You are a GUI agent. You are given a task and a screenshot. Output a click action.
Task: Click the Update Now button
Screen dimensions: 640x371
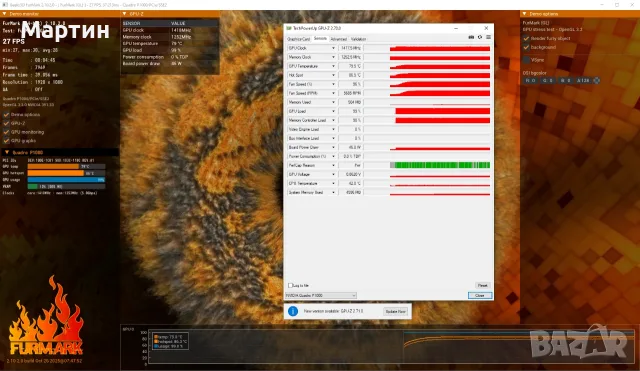pyautogui.click(x=396, y=311)
